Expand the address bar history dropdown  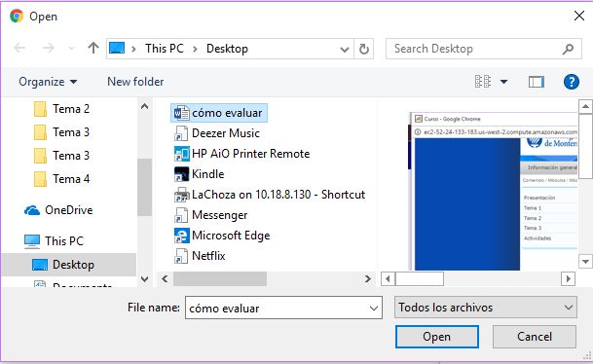point(344,49)
